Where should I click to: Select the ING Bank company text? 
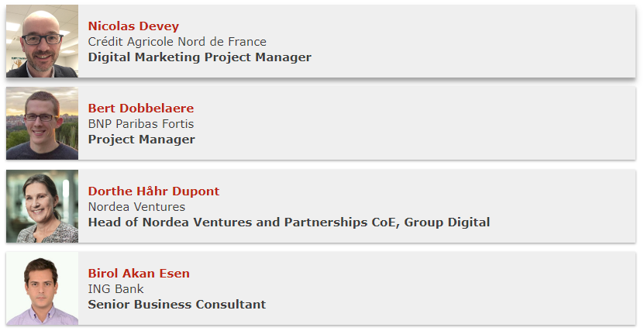(x=115, y=288)
